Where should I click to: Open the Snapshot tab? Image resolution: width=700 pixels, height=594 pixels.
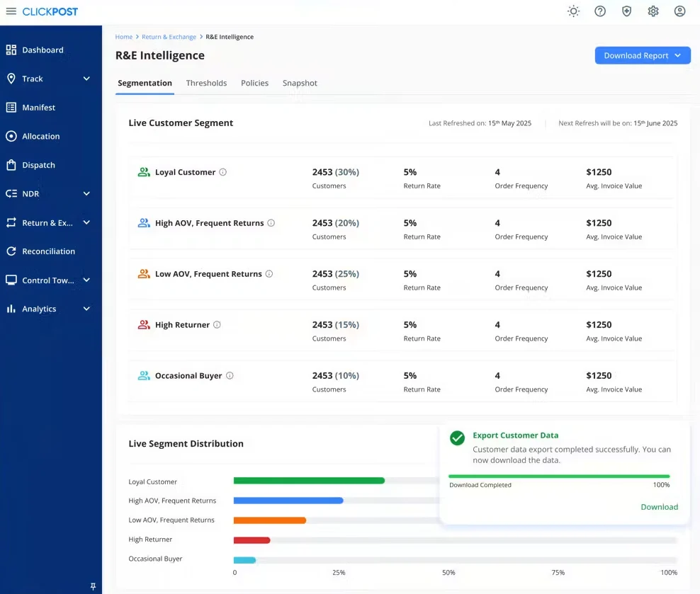[300, 83]
